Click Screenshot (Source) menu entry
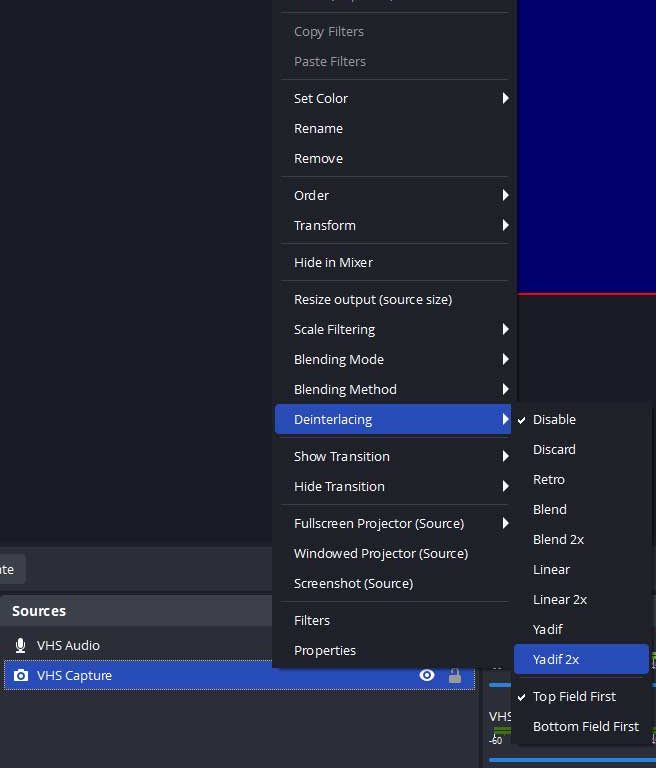 (x=353, y=583)
